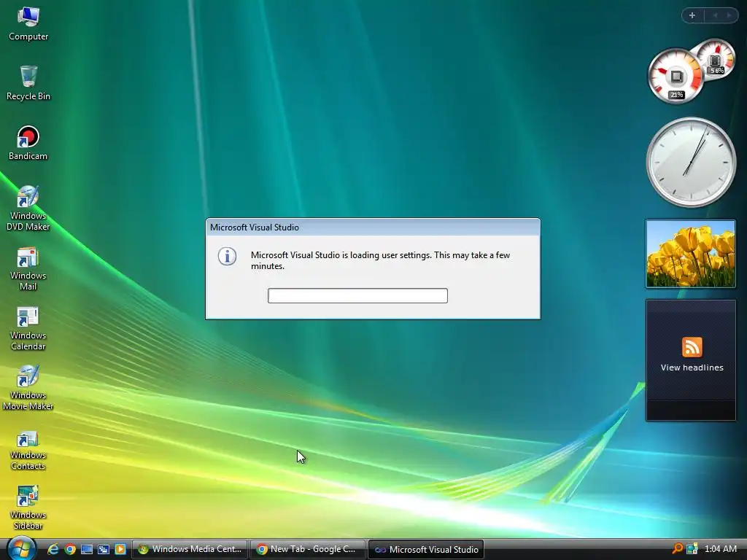
Task: Click the CPU meter gauge showing 21%
Action: (x=676, y=76)
